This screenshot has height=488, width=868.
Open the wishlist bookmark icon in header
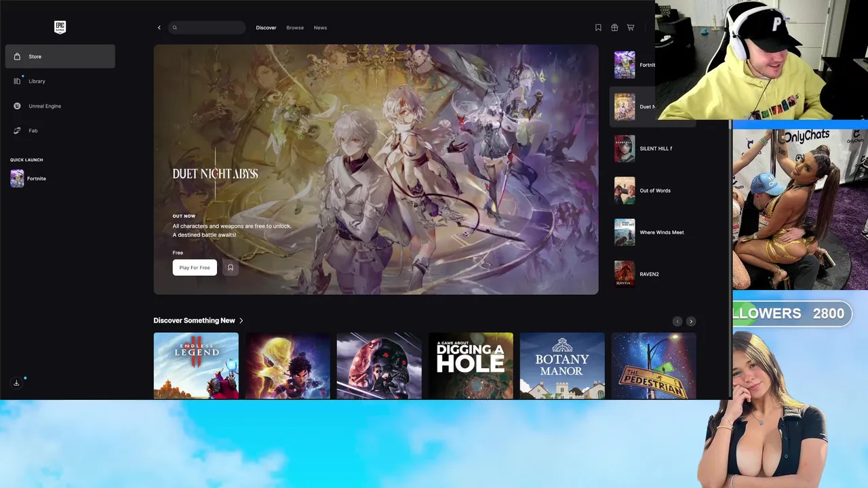598,28
